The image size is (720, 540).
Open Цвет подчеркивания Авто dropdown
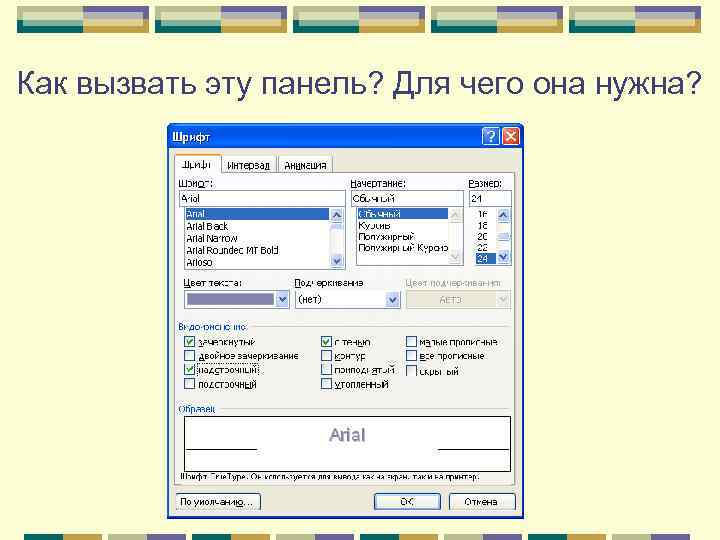[458, 300]
